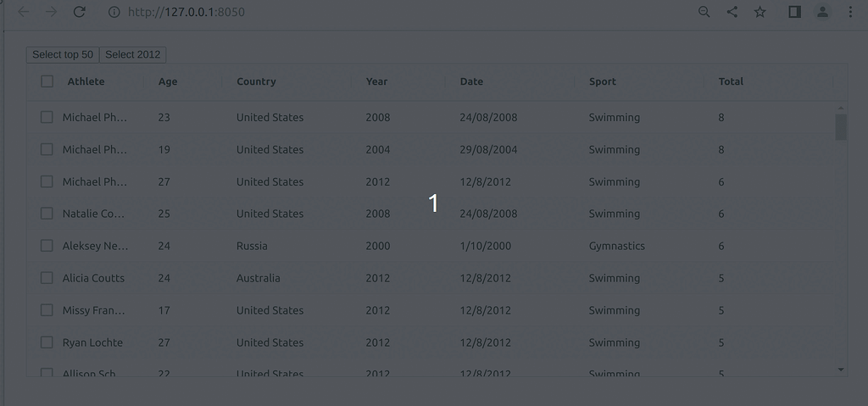Click the table scrollbar down arrow
Viewport: 868px width, 406px height.
(x=841, y=370)
